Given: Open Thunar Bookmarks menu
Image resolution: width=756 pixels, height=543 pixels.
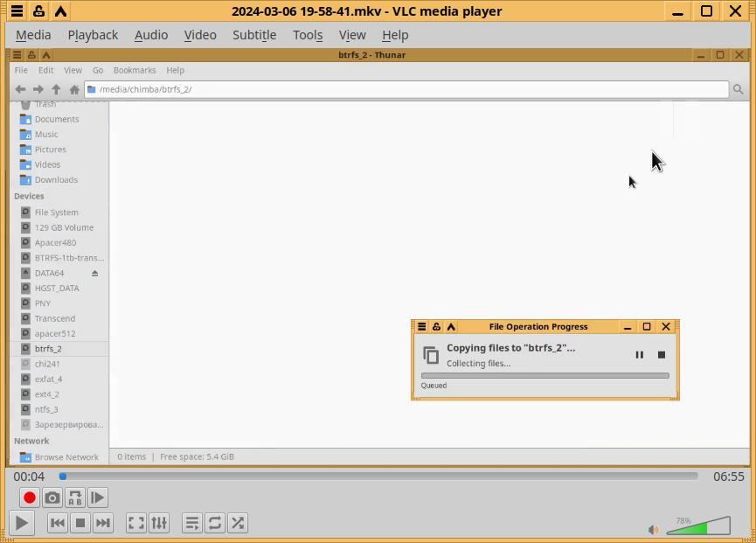Looking at the screenshot, I should tap(135, 71).
